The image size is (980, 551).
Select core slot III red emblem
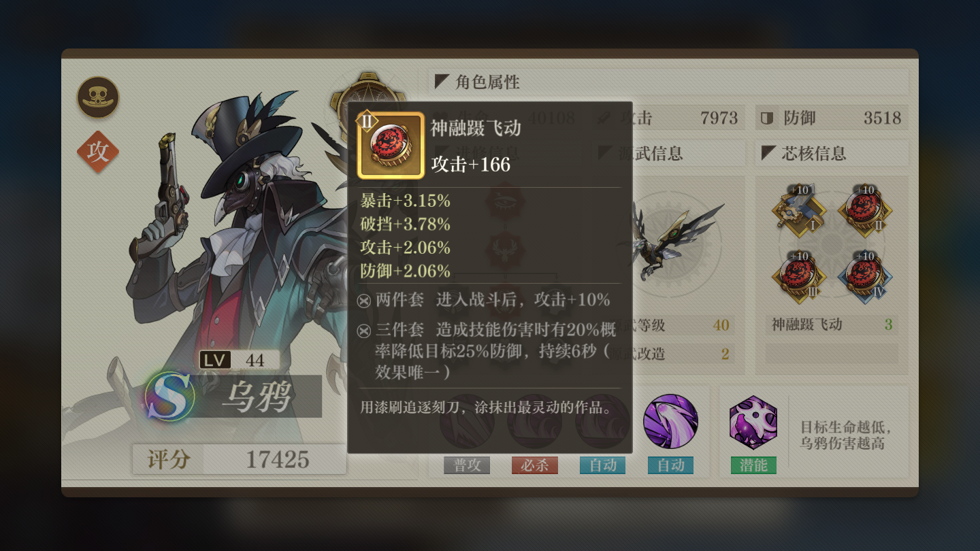click(x=798, y=276)
